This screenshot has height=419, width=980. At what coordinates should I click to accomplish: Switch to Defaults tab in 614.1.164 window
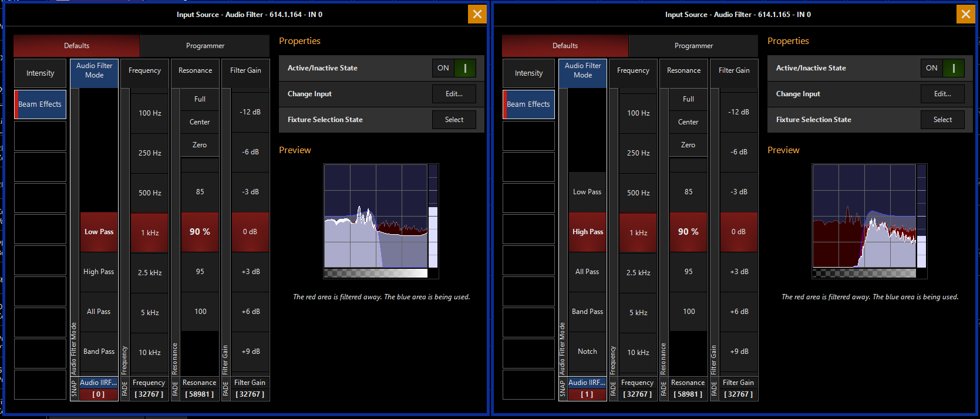(x=77, y=46)
